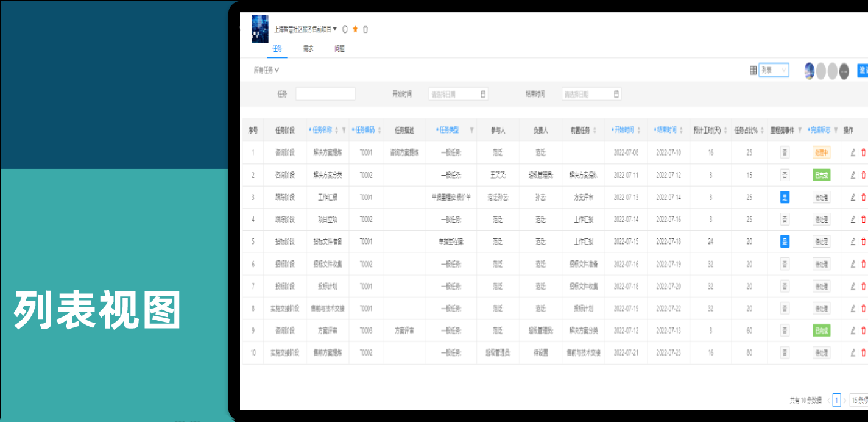Click red delete icon in row 2
Image resolution: width=868 pixels, height=422 pixels.
tap(863, 175)
